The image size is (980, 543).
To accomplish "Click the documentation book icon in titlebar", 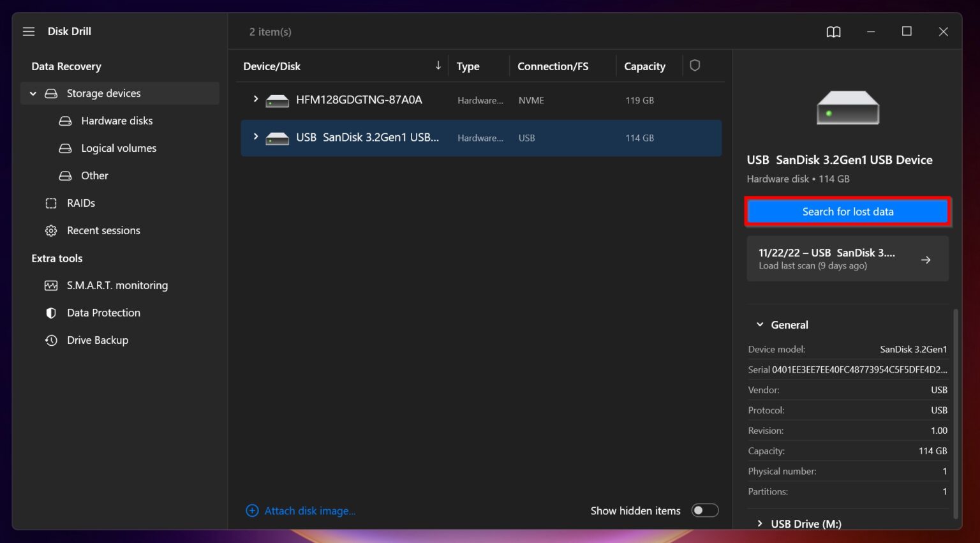I will point(833,31).
